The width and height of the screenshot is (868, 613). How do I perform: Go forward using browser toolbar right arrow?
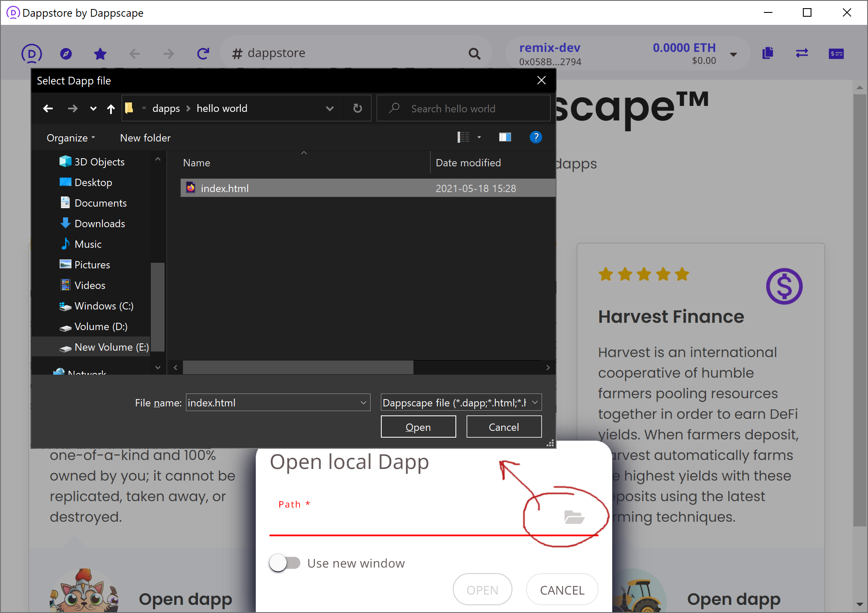(169, 54)
